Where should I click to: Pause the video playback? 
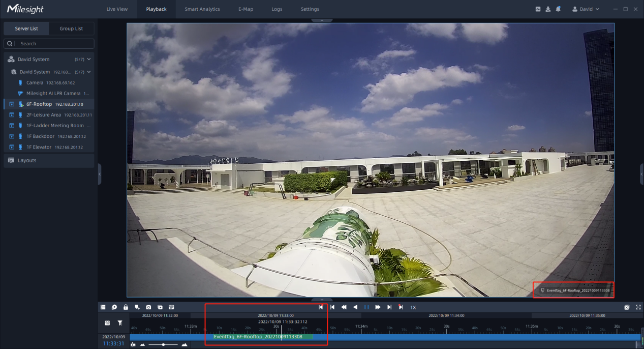pyautogui.click(x=366, y=307)
